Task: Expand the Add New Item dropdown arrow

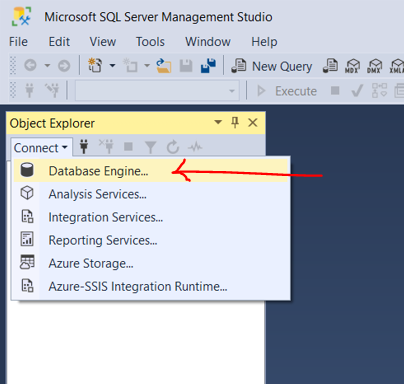Action: pyautogui.click(x=147, y=65)
